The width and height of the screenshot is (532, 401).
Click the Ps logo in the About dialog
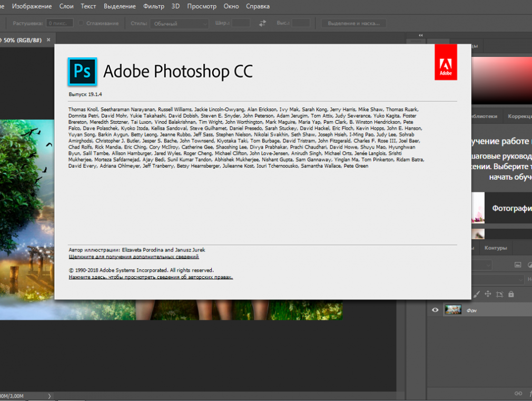pyautogui.click(x=83, y=71)
